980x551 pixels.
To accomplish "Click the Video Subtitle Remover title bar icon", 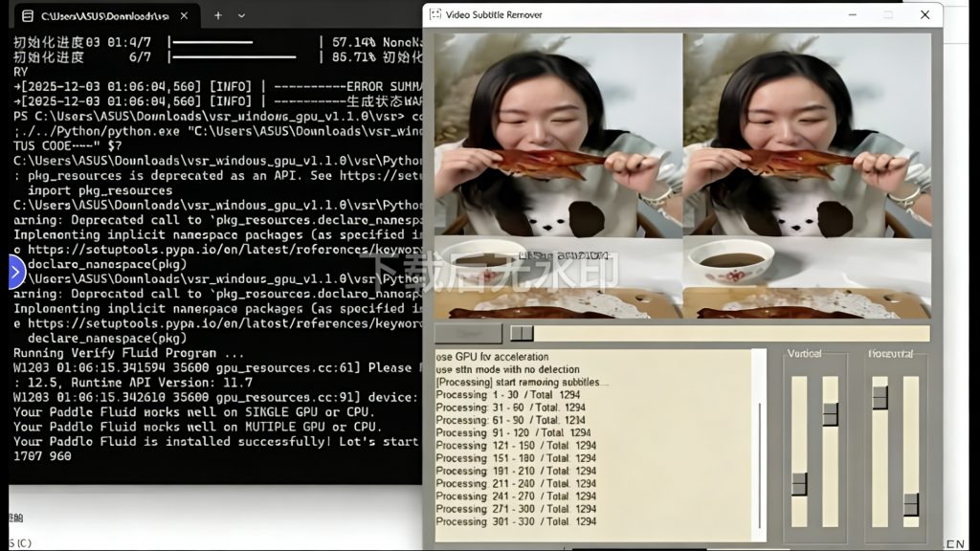I will (x=436, y=14).
